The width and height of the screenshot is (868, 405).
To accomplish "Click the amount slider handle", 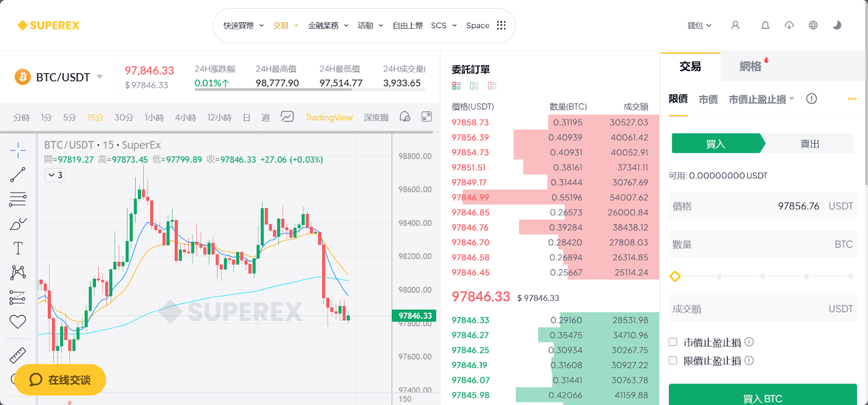I will [x=675, y=277].
